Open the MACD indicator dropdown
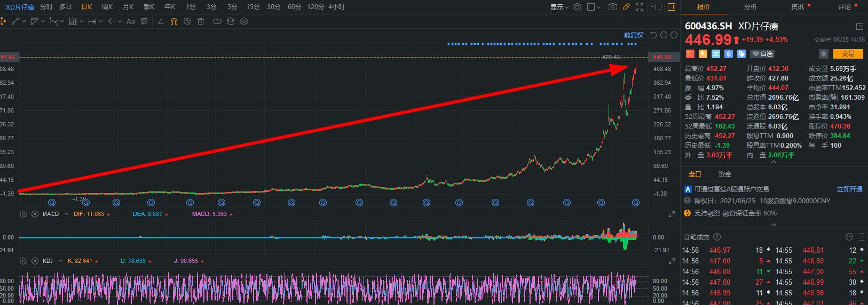Screen dimensions: 868x305 pos(67,214)
